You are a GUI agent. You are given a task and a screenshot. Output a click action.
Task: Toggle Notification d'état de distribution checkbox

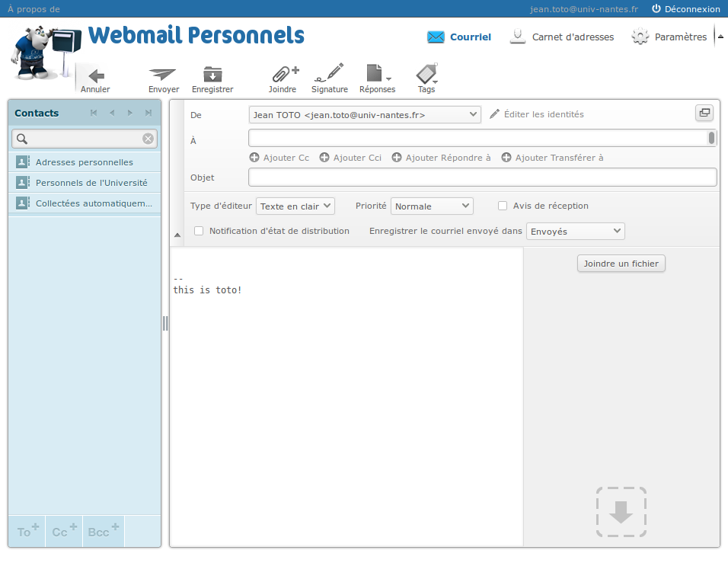point(199,231)
